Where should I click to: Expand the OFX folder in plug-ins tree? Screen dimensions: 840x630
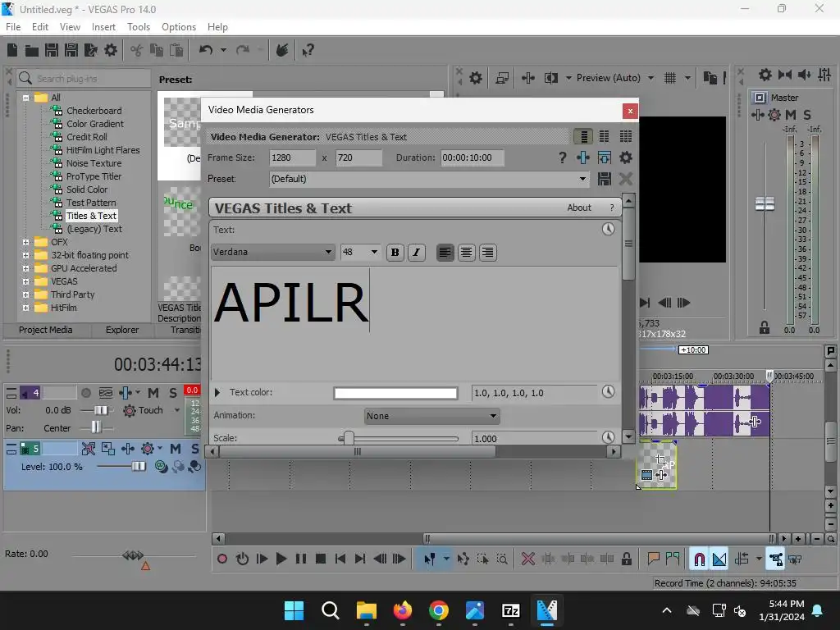[x=25, y=242]
